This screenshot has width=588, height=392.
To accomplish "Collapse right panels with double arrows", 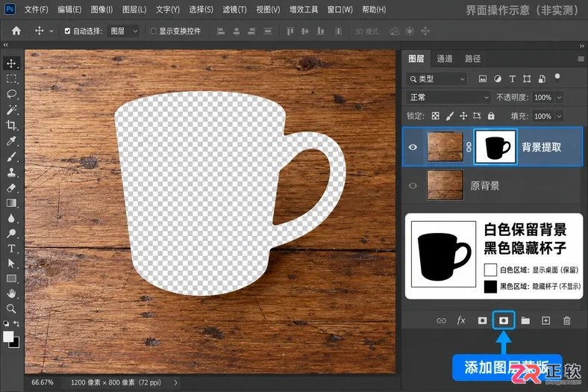I will coord(581,46).
